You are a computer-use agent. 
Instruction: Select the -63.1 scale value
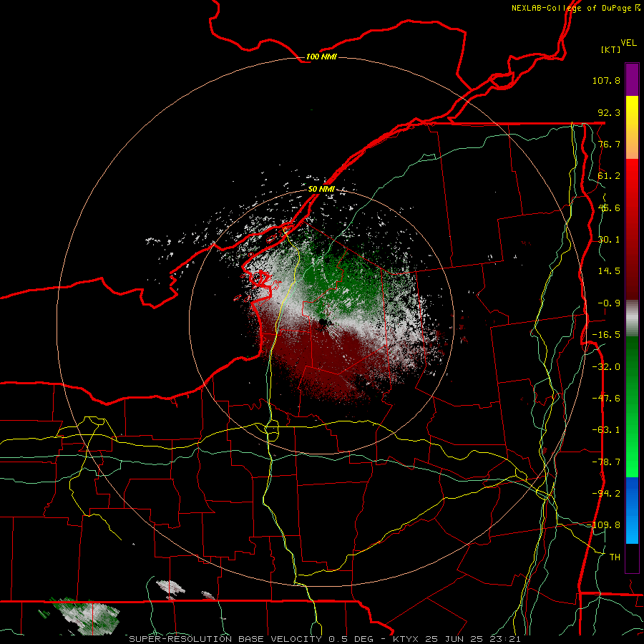(x=606, y=430)
